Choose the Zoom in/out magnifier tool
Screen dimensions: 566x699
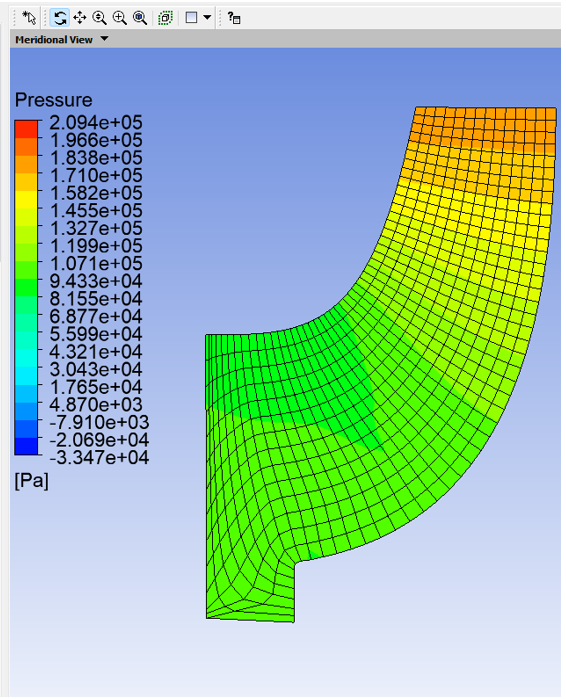[x=99, y=18]
